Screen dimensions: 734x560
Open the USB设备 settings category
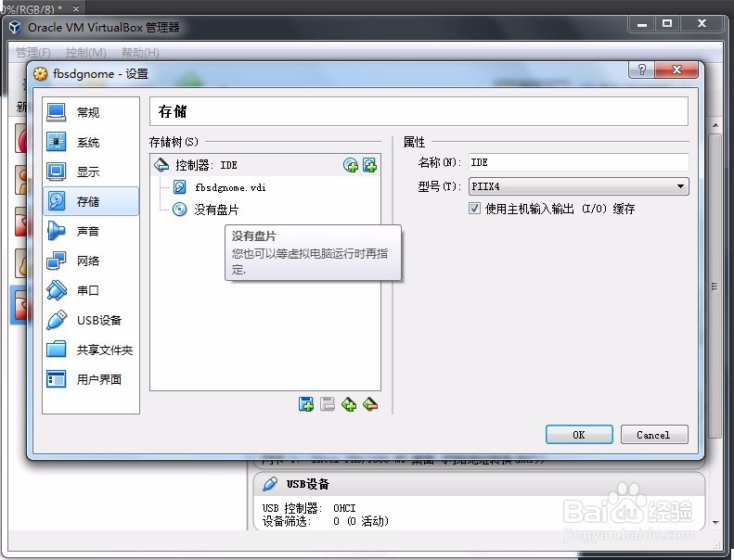point(91,320)
